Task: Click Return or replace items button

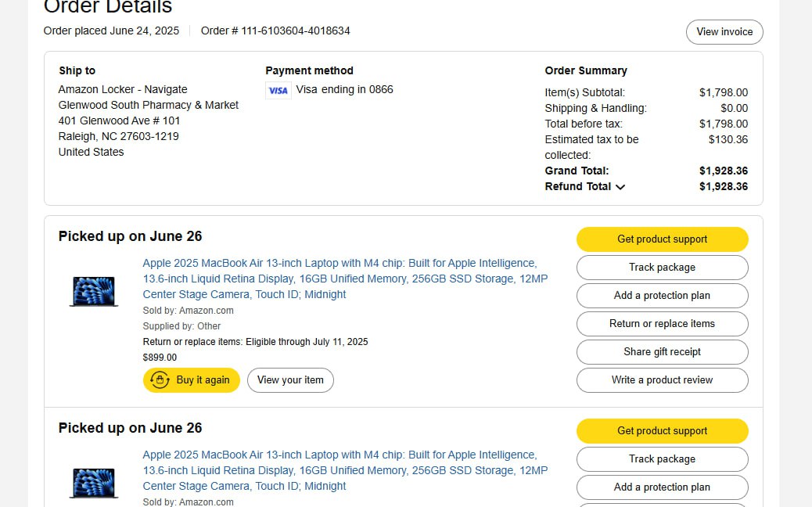Action: [662, 324]
